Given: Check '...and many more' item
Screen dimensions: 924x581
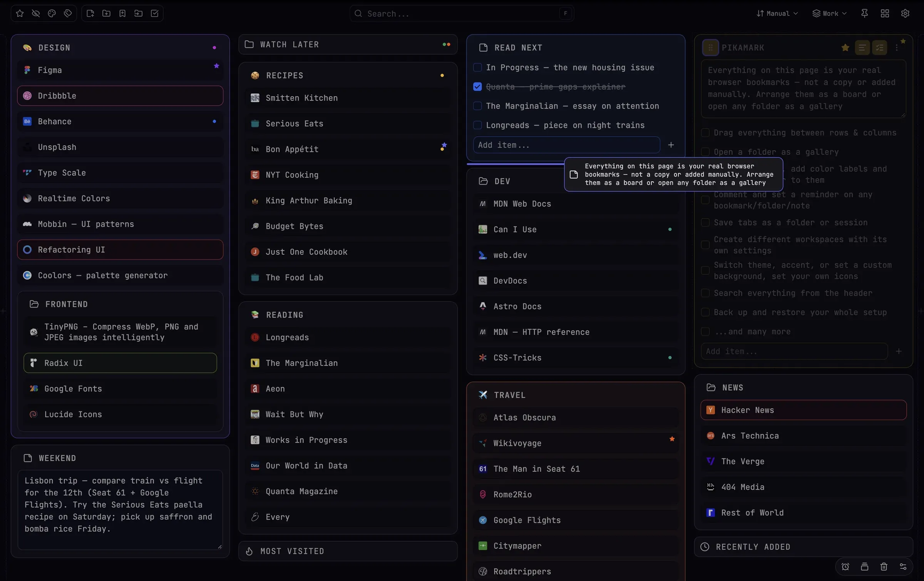Looking at the screenshot, I should pyautogui.click(x=705, y=332).
